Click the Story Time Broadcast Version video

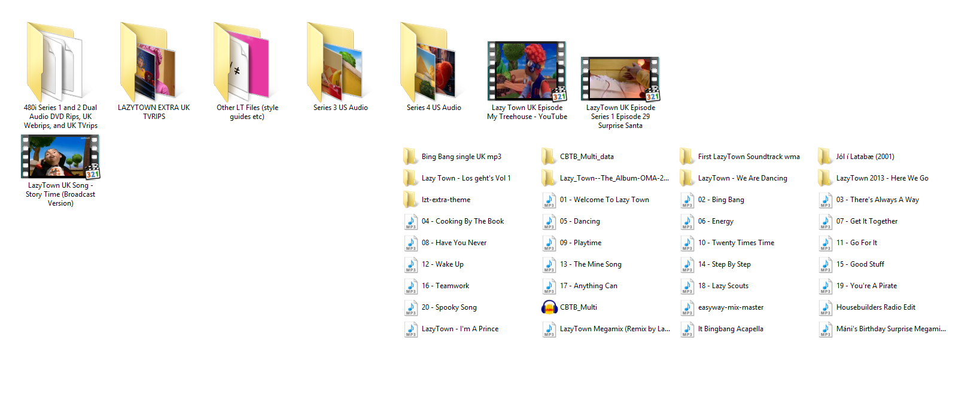[x=60, y=157]
